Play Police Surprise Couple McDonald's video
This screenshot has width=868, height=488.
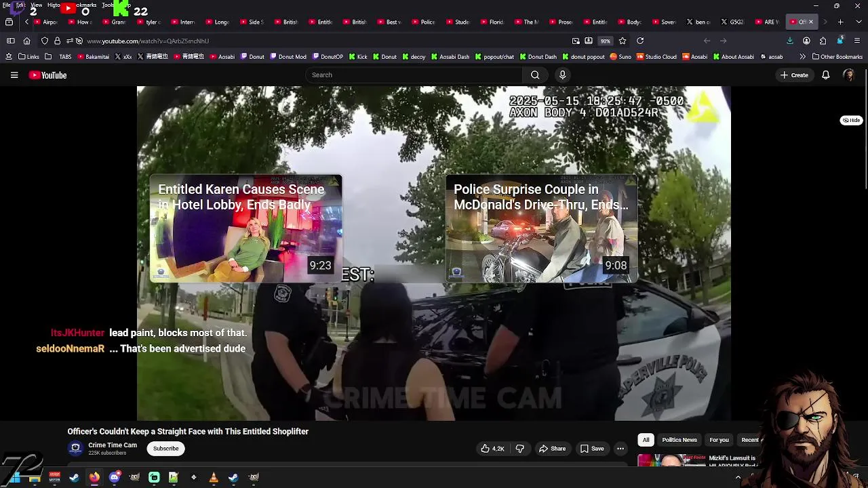pos(542,228)
